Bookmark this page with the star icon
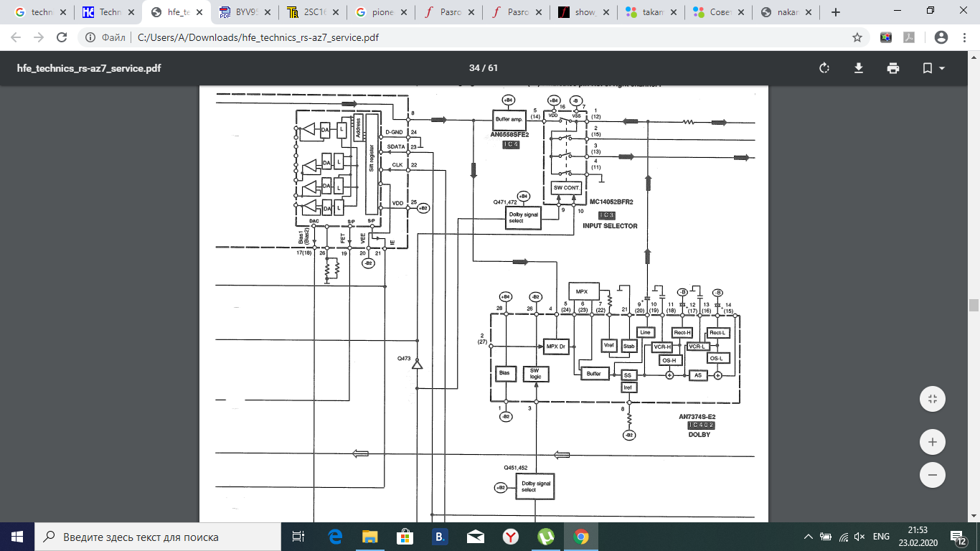 click(857, 37)
